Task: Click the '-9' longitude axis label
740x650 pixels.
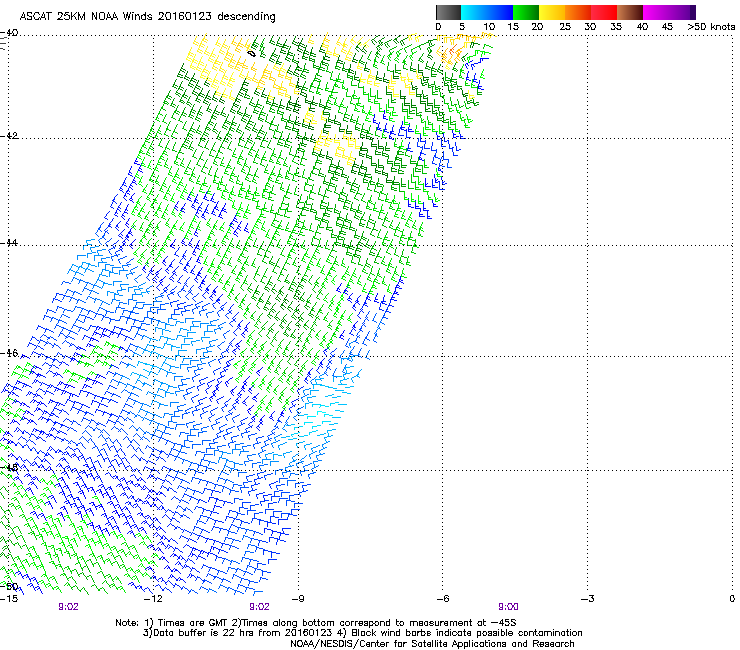Action: point(298,599)
